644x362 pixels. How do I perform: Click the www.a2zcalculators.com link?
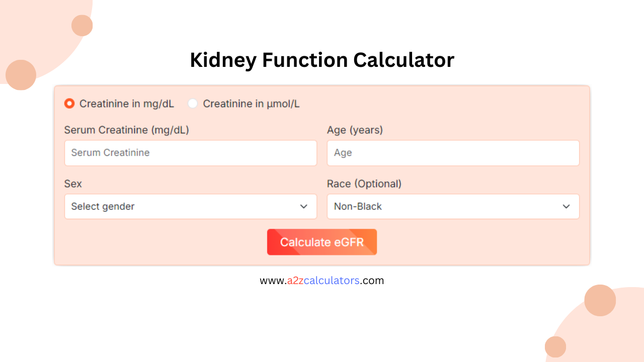coord(322,281)
